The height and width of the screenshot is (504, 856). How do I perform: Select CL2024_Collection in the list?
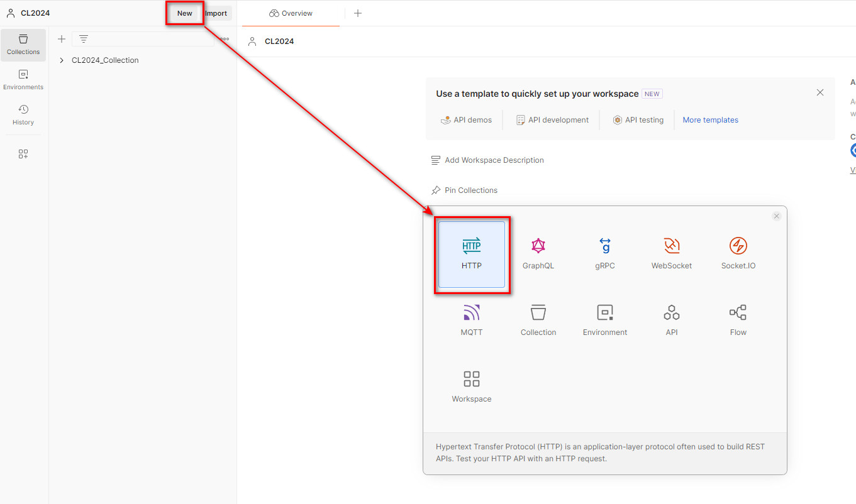(x=105, y=60)
